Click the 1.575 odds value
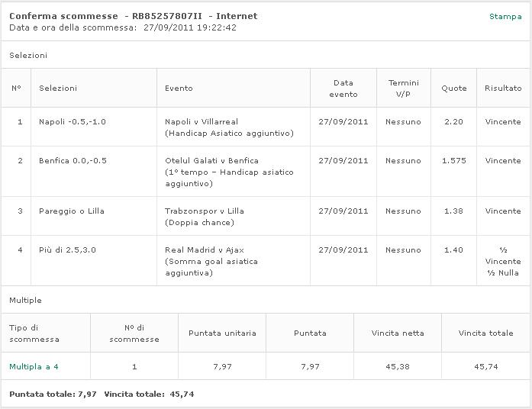The width and height of the screenshot is (532, 409). point(453,161)
